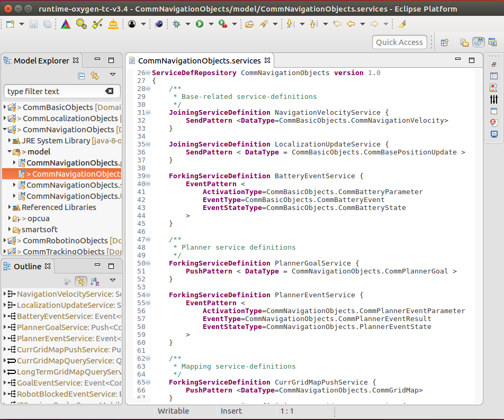
Task: Click into the type filter text box
Action: tap(53, 92)
